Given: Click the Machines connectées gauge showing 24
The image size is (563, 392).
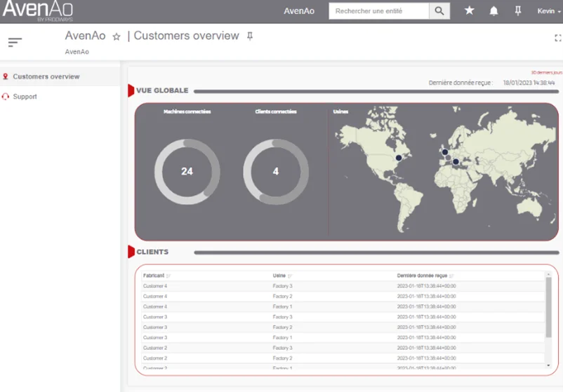Looking at the screenshot, I should 187,171.
